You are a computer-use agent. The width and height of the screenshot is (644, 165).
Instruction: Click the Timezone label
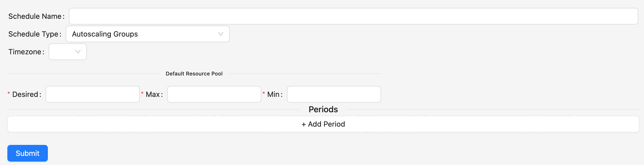25,52
